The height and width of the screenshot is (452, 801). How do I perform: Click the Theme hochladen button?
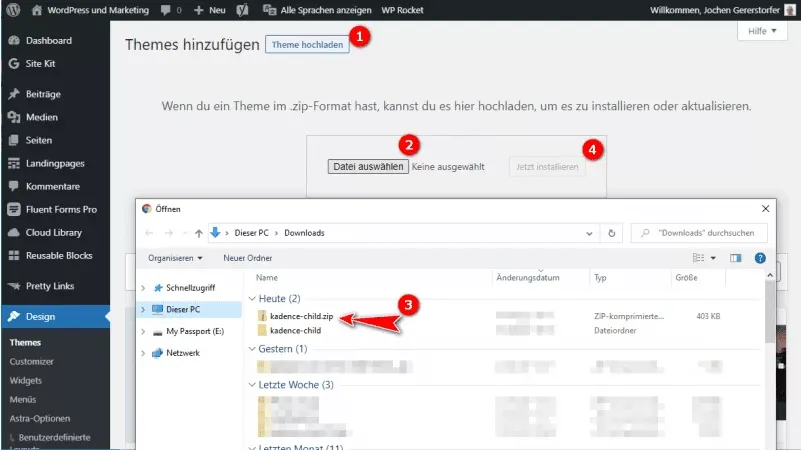(307, 44)
